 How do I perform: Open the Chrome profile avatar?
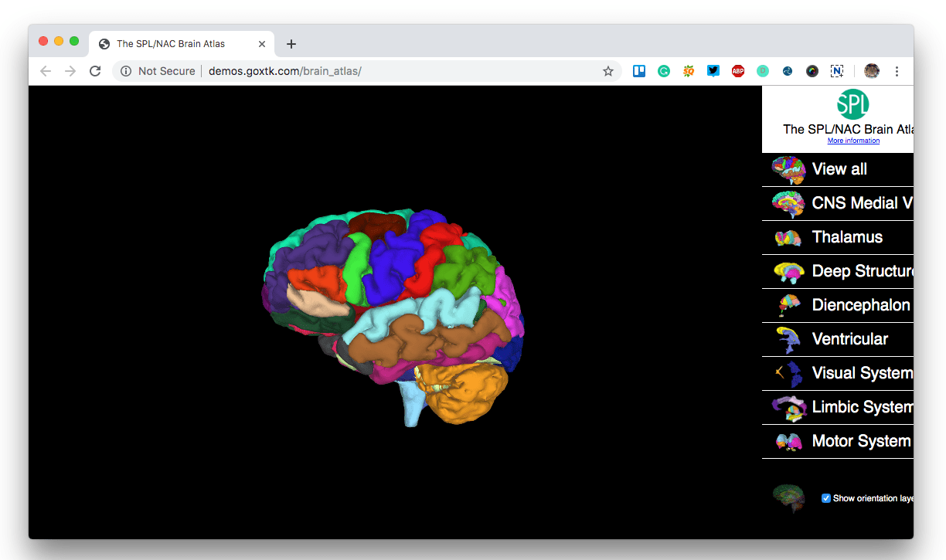872,71
